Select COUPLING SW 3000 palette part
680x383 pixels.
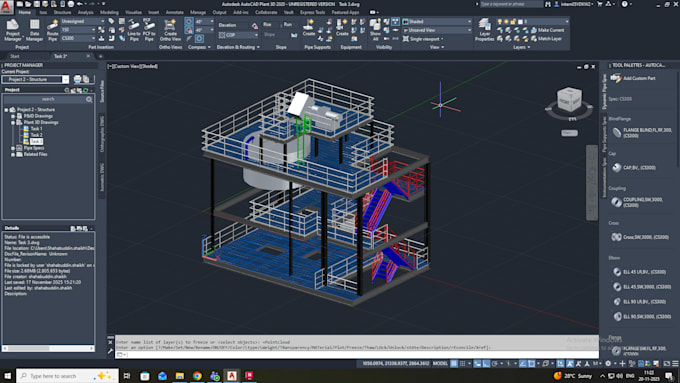pos(638,202)
